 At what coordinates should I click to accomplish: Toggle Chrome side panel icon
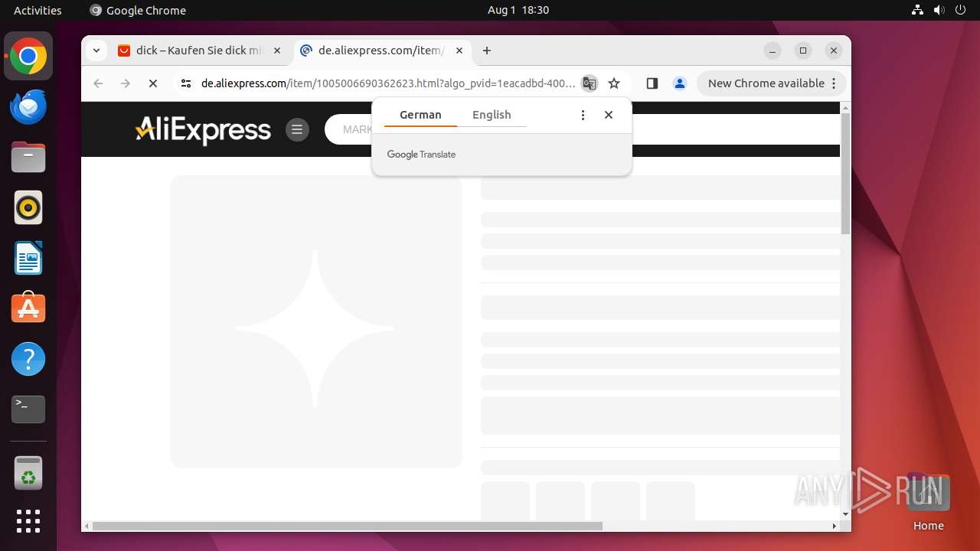click(652, 83)
